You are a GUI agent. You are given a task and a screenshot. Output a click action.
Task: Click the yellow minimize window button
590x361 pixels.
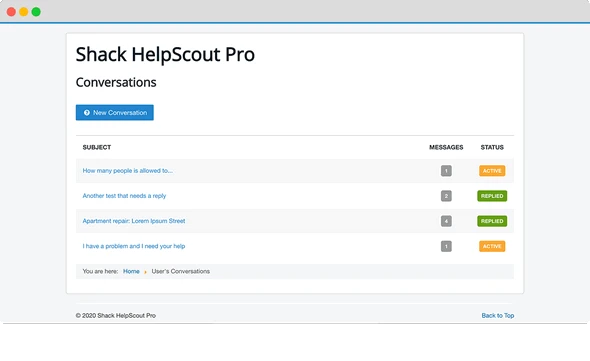tap(24, 12)
